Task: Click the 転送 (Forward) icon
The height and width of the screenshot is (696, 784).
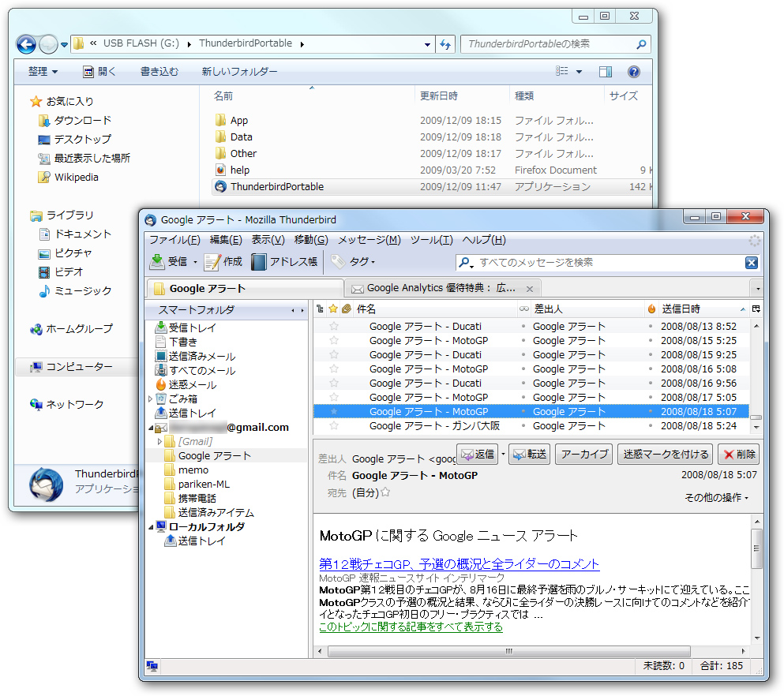Action: coord(531,453)
